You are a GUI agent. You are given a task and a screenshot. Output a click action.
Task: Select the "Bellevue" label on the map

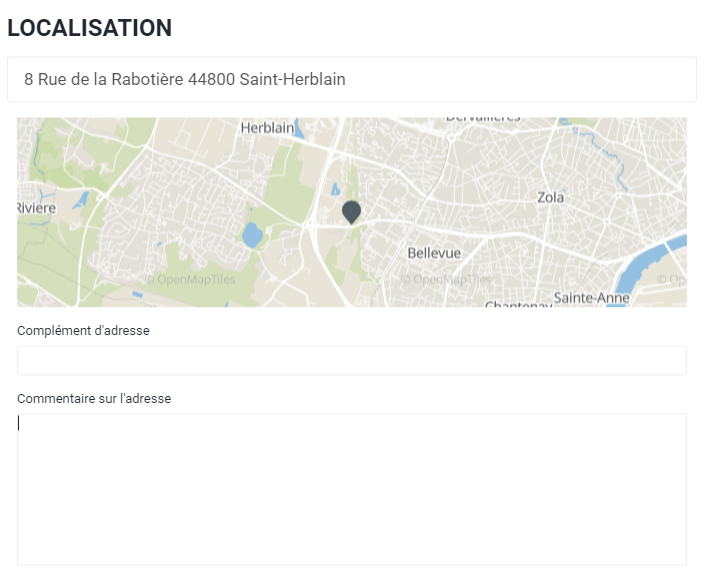coord(434,253)
